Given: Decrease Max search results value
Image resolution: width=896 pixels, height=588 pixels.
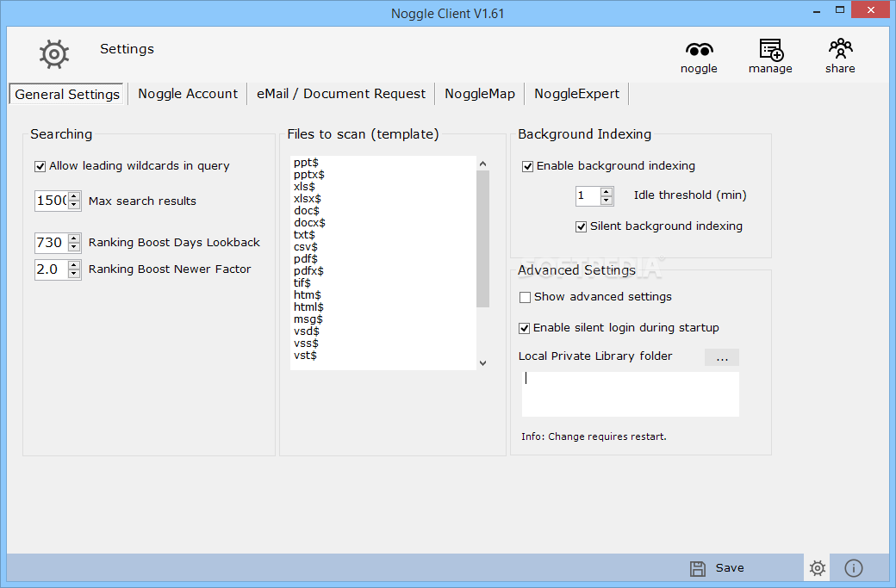Looking at the screenshot, I should point(74,205).
